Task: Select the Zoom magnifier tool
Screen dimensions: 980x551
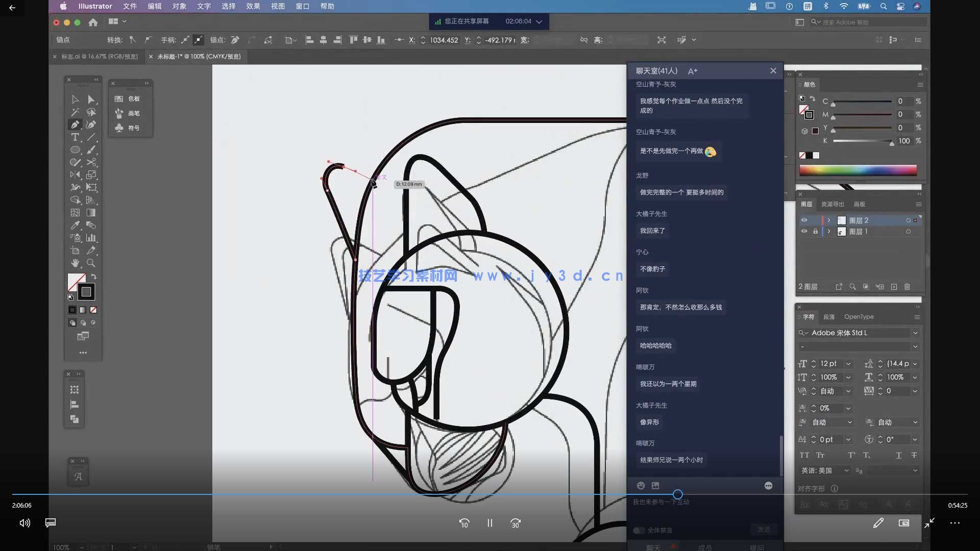Action: pos(91,263)
